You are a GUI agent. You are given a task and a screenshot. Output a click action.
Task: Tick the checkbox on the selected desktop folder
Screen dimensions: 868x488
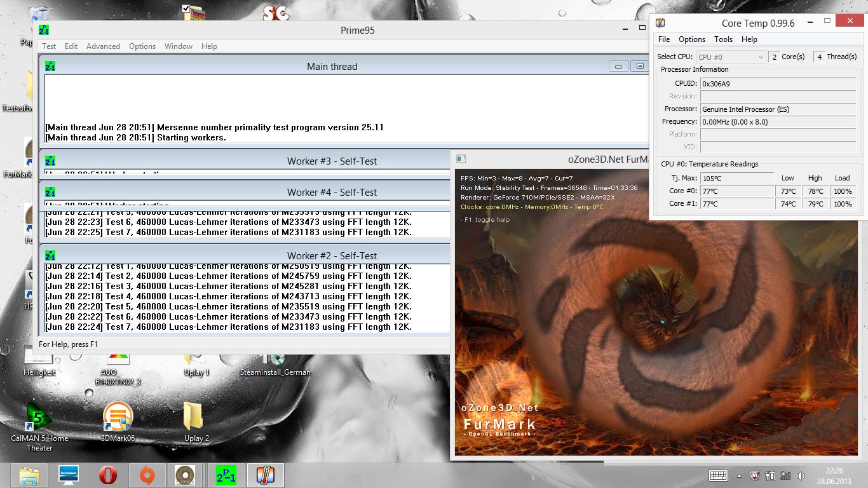pos(186,8)
